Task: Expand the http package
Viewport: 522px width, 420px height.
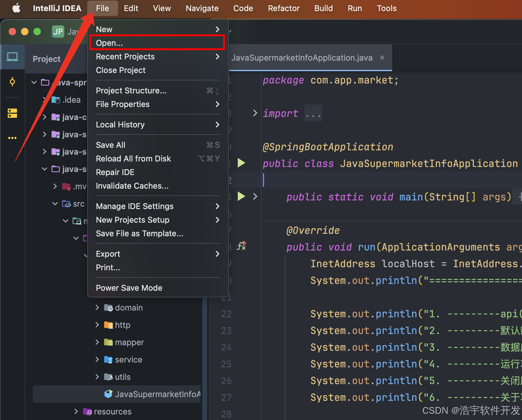Action: coord(97,325)
